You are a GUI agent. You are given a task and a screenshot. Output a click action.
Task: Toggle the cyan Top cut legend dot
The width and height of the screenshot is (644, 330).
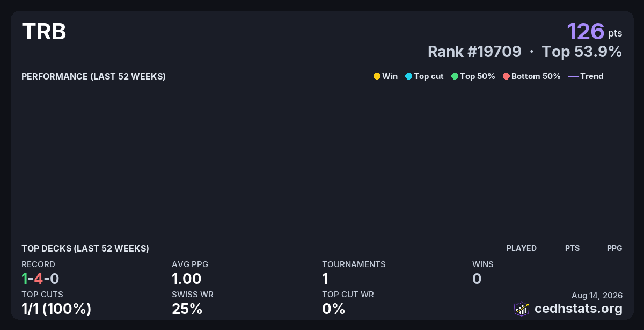pos(408,76)
